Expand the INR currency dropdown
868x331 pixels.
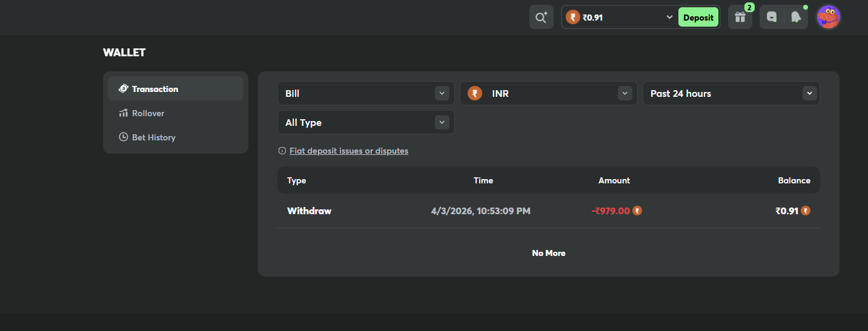click(549, 93)
